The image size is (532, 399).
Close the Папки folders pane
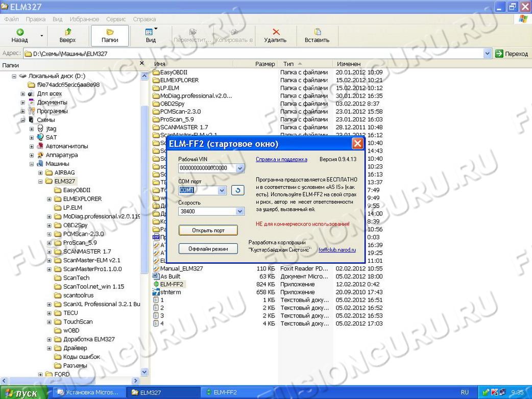pos(142,63)
